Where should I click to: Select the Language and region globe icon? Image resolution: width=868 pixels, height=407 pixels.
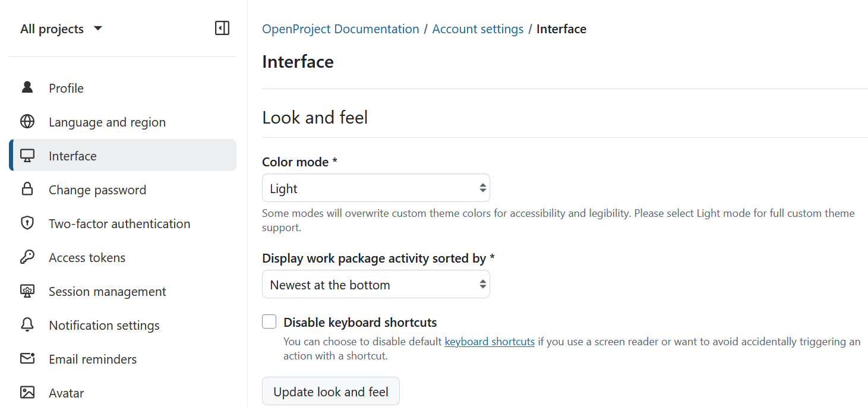pyautogui.click(x=27, y=121)
